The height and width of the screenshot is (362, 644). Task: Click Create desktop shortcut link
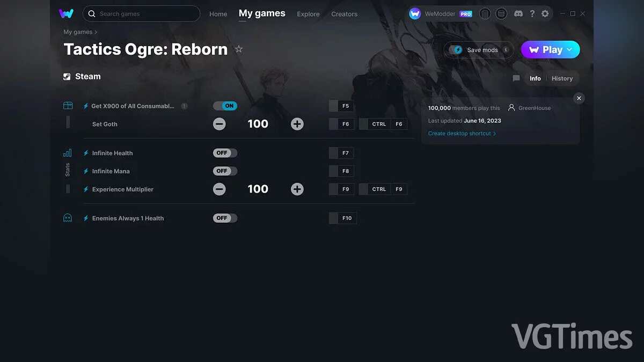click(x=462, y=134)
